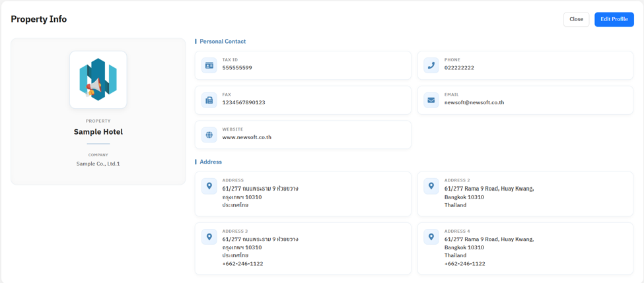Select the Tax ID value 555555599
644x283 pixels.
tap(237, 68)
